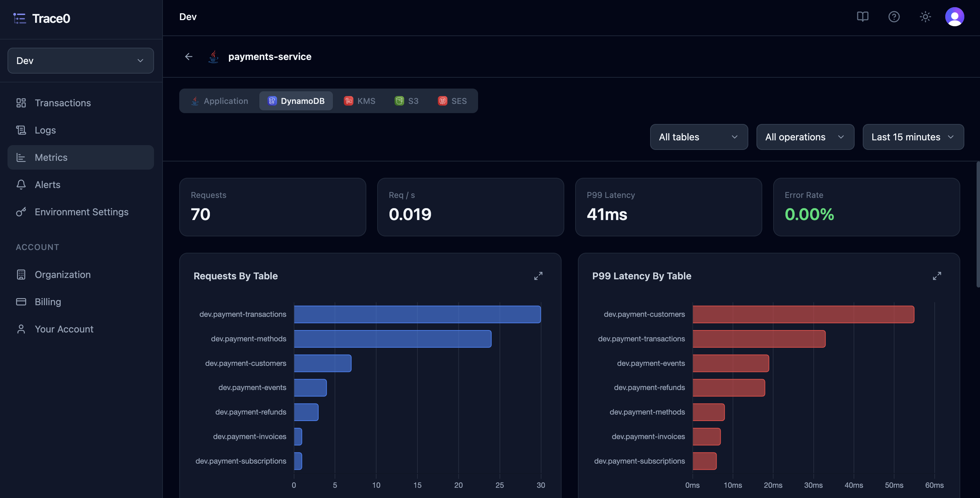Click the P99 Latency value 41ms
The image size is (980, 498).
point(607,214)
